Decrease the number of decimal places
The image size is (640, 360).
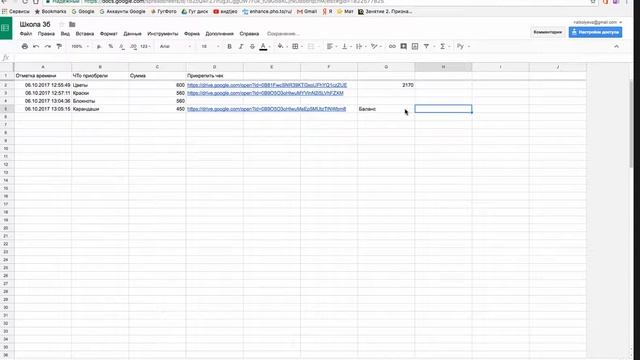pos(122,47)
